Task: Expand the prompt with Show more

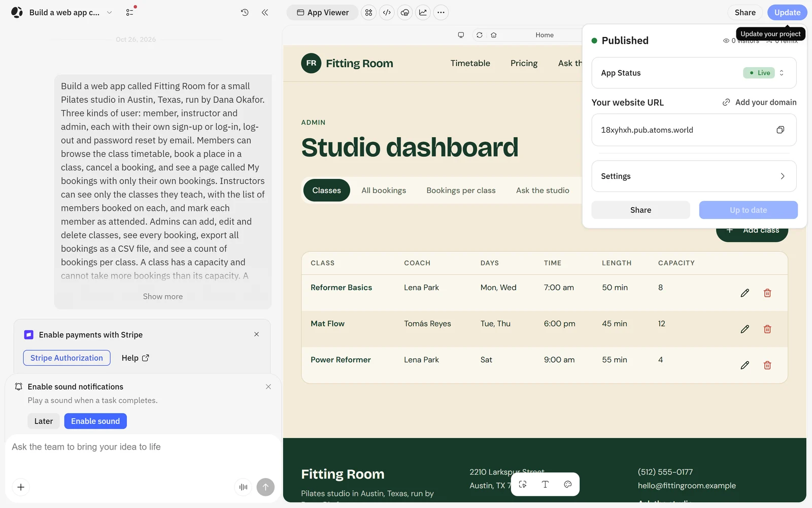Action: pyautogui.click(x=163, y=297)
